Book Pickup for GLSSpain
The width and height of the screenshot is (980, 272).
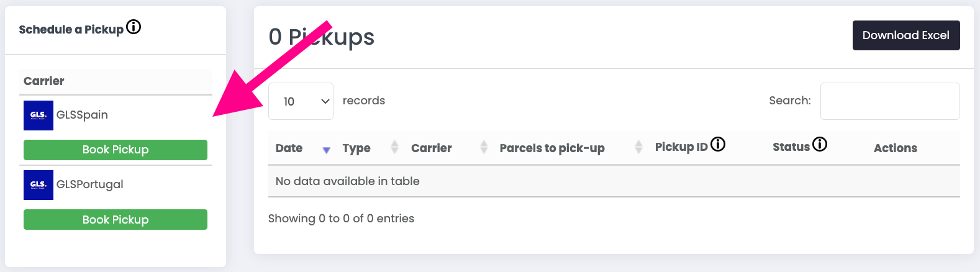pos(116,150)
